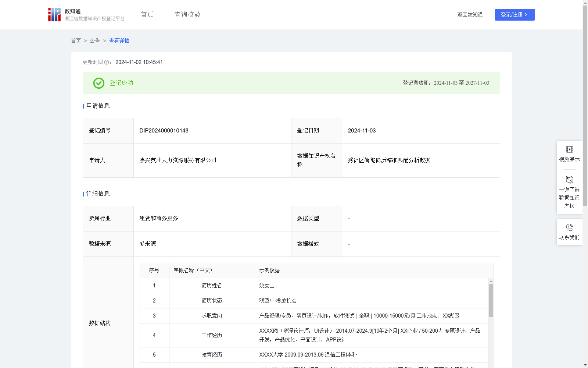The height and width of the screenshot is (368, 588).
Task: Click sample data XXXX大学 education entry
Action: pyautogui.click(x=308, y=355)
